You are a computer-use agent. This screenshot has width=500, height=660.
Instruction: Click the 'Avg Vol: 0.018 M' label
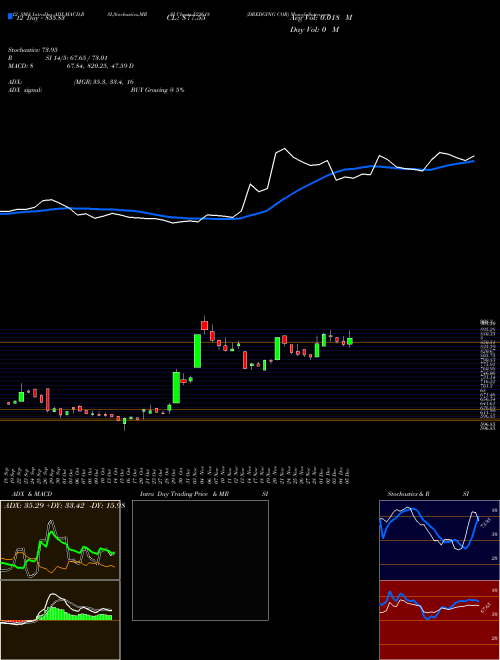coord(321,18)
